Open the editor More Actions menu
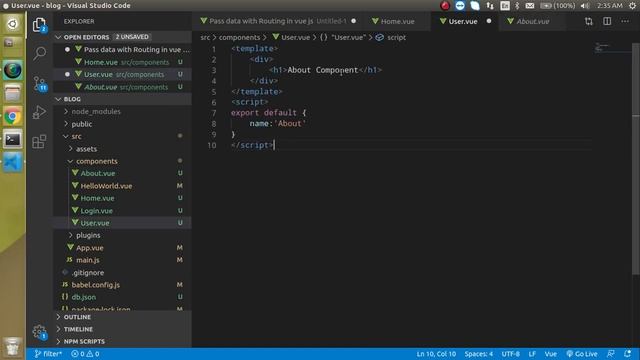 click(625, 21)
